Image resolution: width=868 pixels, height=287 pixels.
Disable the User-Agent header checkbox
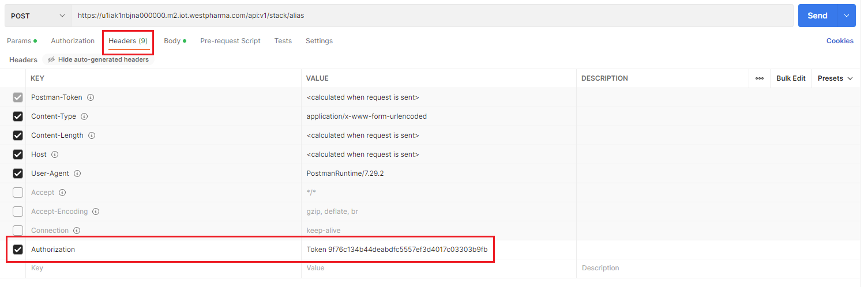[x=18, y=173]
